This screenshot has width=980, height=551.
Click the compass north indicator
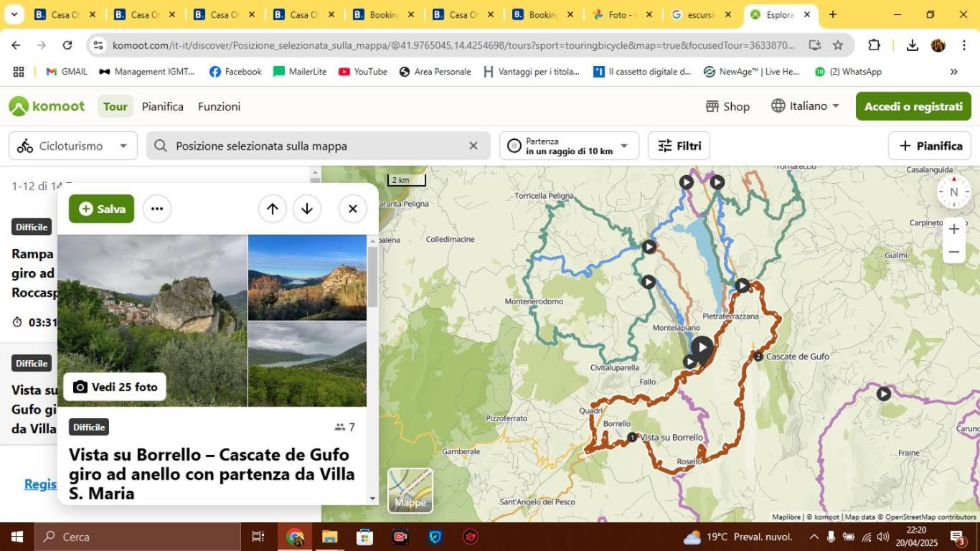pyautogui.click(x=953, y=192)
